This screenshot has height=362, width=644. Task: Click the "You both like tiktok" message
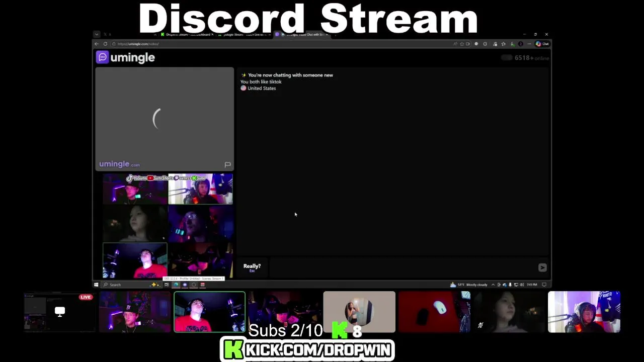261,81
